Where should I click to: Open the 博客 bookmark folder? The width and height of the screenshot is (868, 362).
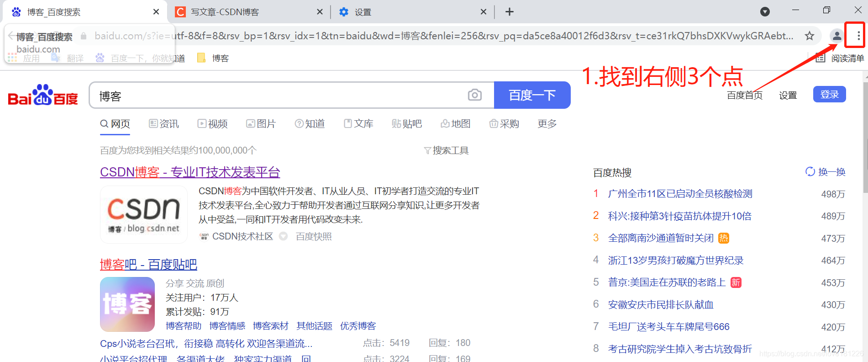[213, 58]
